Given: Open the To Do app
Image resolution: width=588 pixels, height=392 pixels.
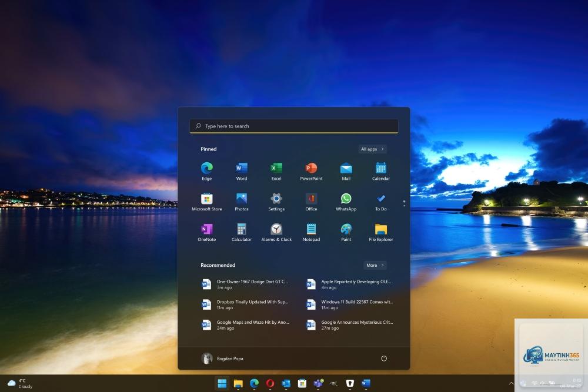Looking at the screenshot, I should pos(381,202).
